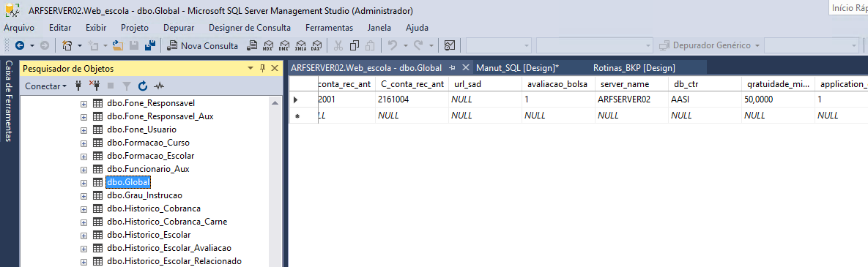Click the Nova Consulta button

203,45
